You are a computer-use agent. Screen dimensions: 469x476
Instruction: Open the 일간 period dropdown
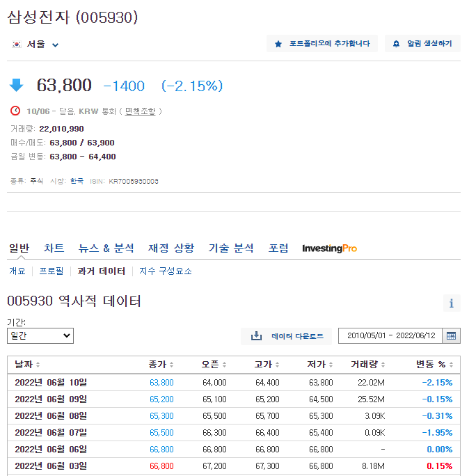(40, 335)
